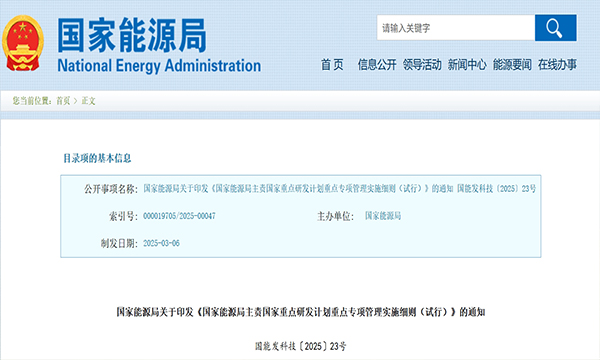
Task: Click the 制发日期 label
Action: pyautogui.click(x=119, y=243)
